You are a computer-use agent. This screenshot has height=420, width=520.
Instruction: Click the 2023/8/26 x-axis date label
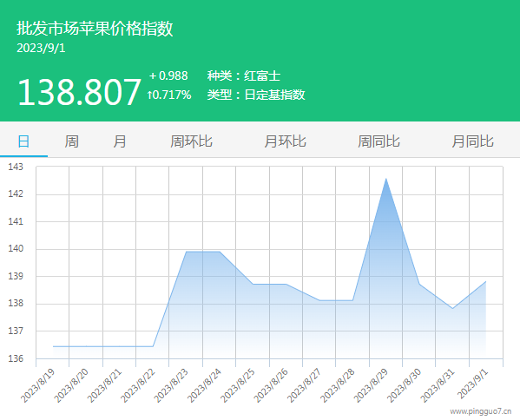pyautogui.click(x=271, y=385)
